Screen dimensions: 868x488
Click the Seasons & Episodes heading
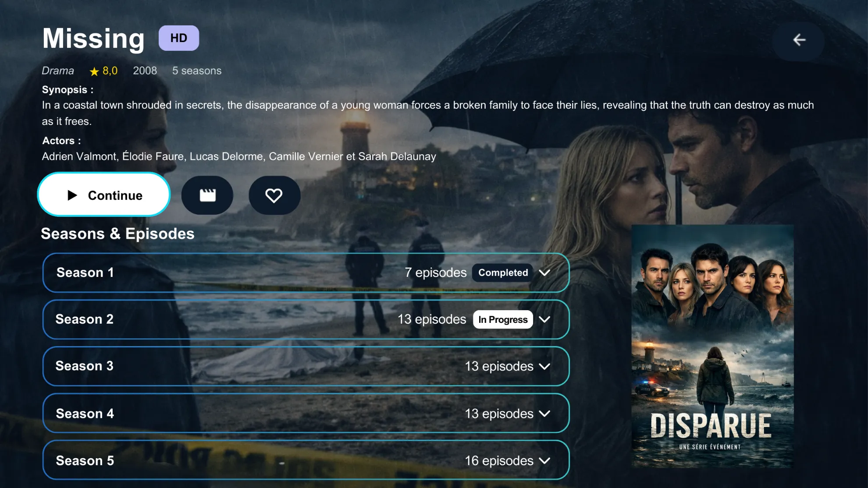tap(117, 233)
